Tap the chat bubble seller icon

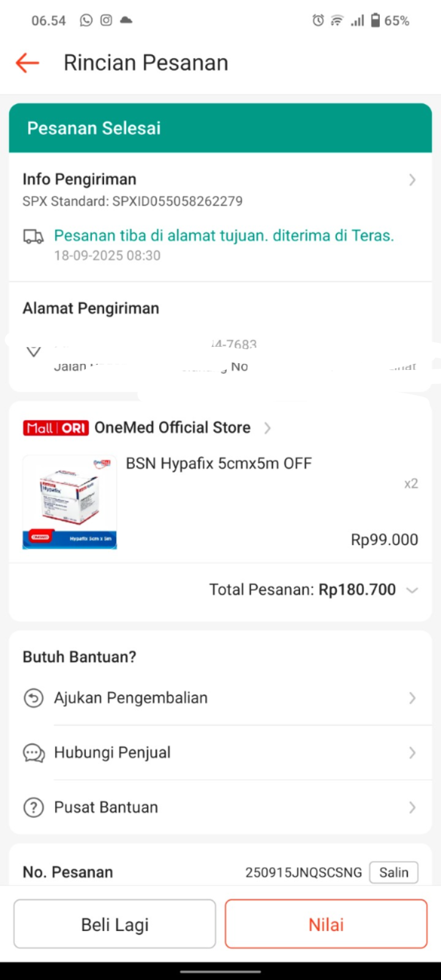(x=34, y=753)
